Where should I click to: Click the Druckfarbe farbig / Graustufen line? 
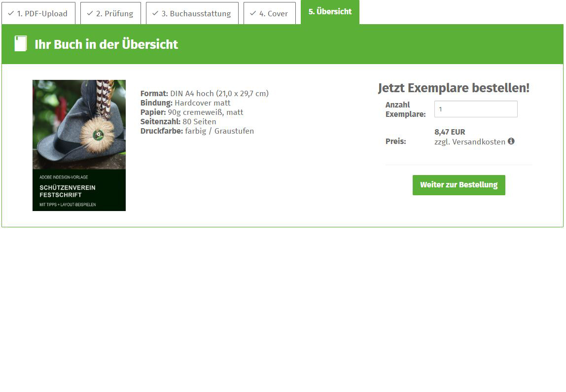197,131
